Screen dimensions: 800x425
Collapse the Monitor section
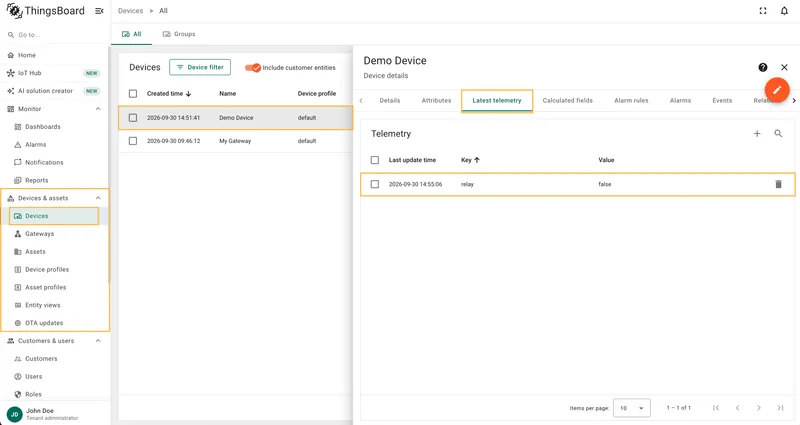click(98, 109)
